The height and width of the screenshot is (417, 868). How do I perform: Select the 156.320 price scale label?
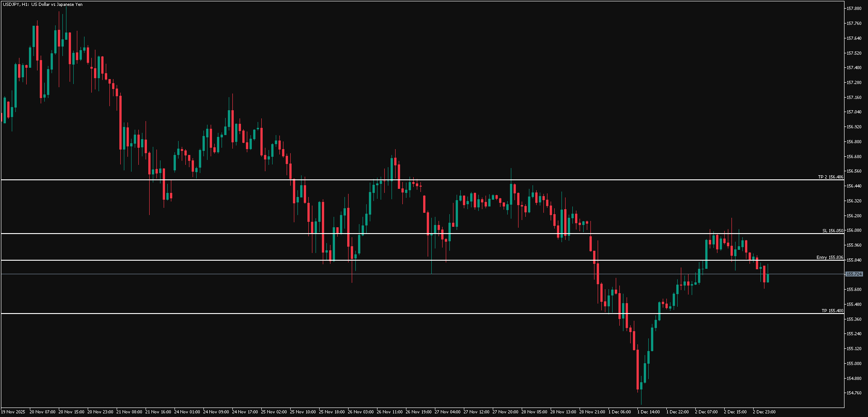tap(854, 201)
